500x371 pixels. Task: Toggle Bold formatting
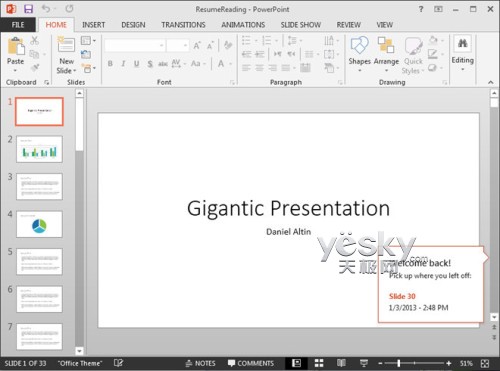click(110, 64)
